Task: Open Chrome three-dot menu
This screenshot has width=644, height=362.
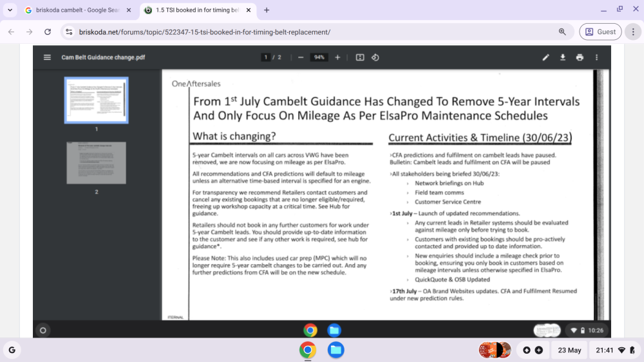Action: coord(633,32)
